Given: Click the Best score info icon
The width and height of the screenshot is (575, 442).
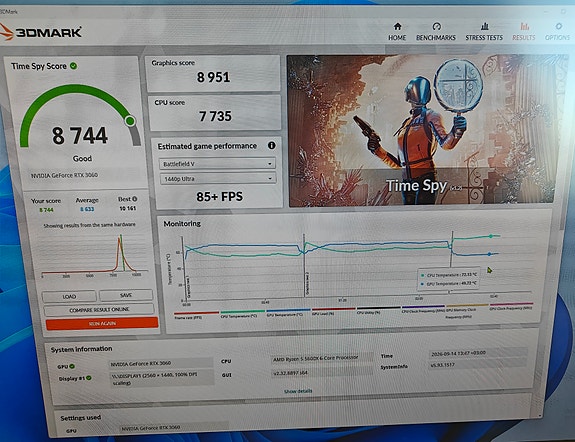Looking at the screenshot, I should point(135,199).
